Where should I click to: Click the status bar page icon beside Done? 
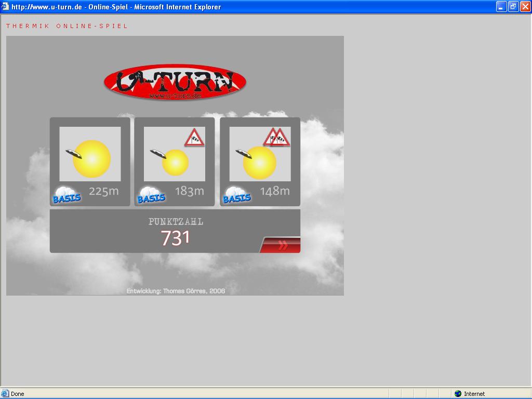coord(5,394)
